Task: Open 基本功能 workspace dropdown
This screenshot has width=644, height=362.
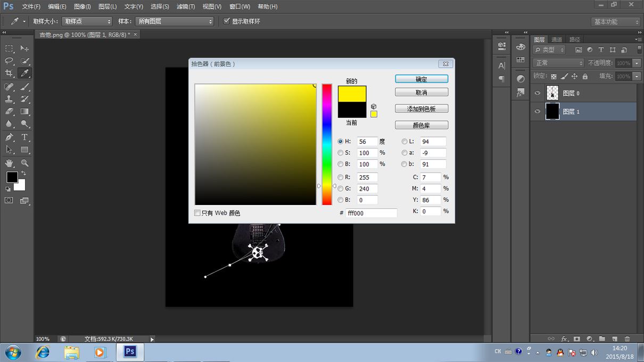Action: 616,22
